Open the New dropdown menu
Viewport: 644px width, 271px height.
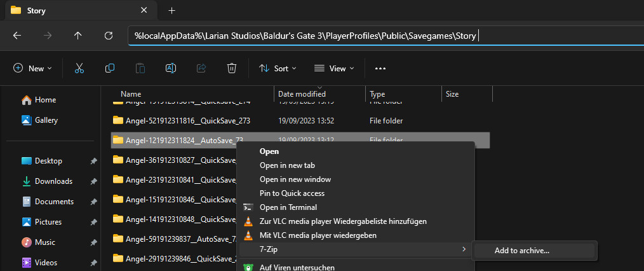33,68
